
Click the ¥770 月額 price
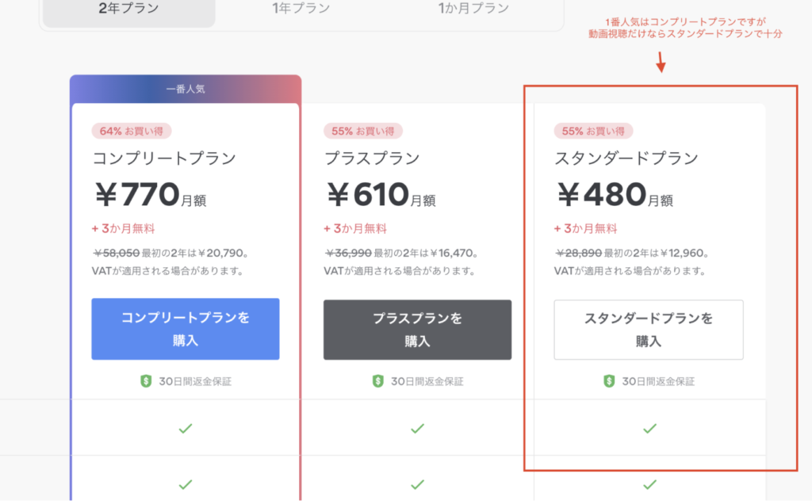tap(150, 195)
